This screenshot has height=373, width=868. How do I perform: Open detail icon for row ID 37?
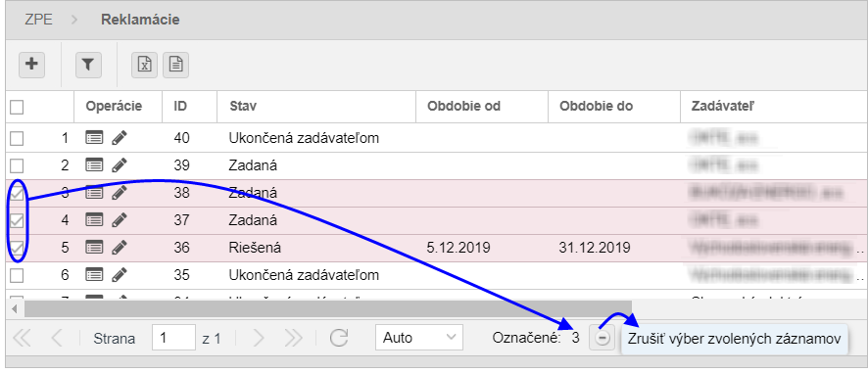(x=95, y=219)
